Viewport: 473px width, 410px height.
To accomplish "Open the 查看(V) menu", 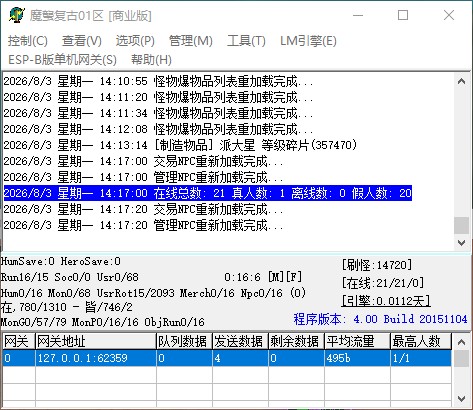I will click(82, 41).
